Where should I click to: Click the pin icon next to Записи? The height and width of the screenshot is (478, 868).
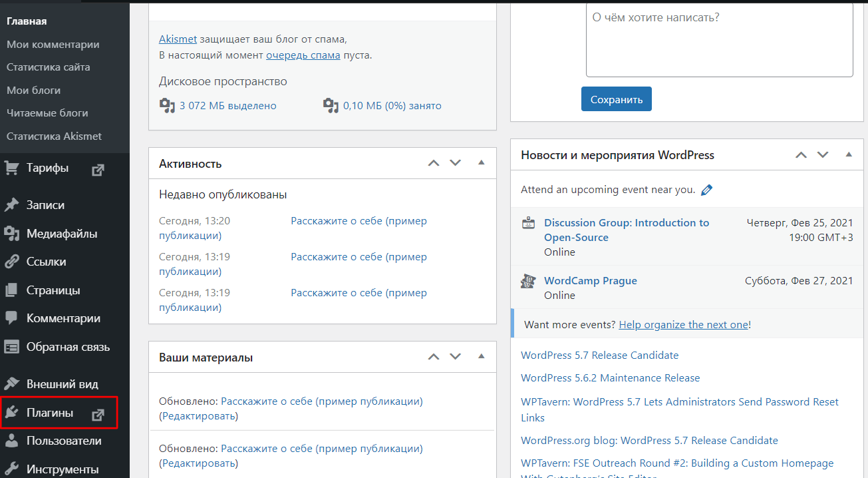click(x=11, y=205)
